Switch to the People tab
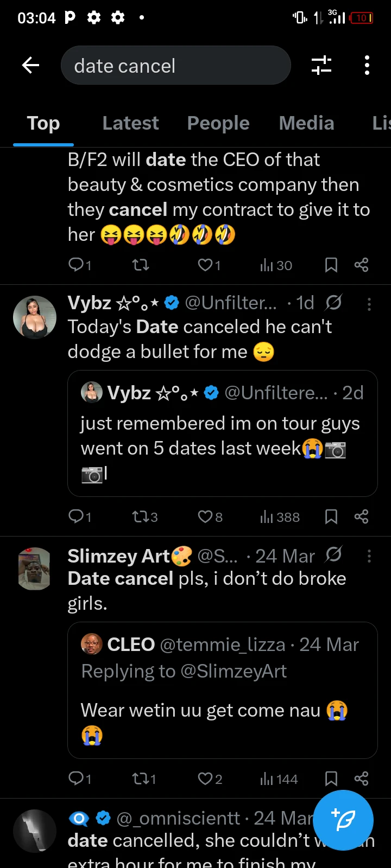 [x=218, y=123]
